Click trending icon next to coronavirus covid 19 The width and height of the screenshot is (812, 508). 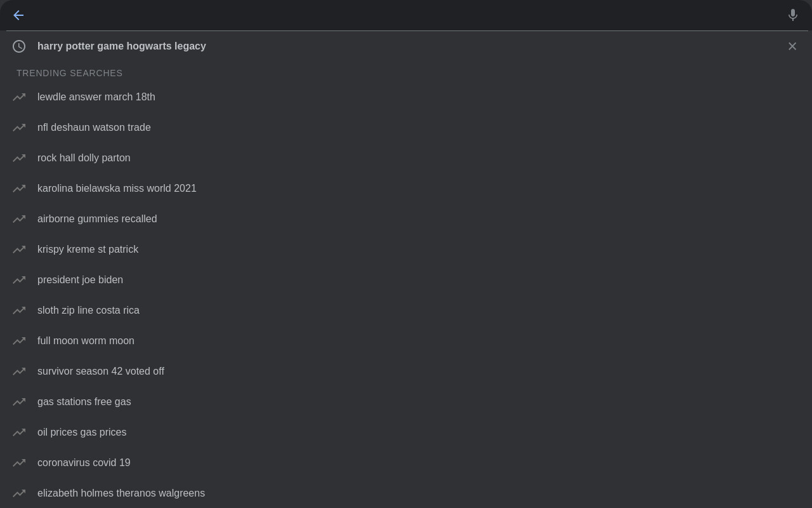[19, 463]
